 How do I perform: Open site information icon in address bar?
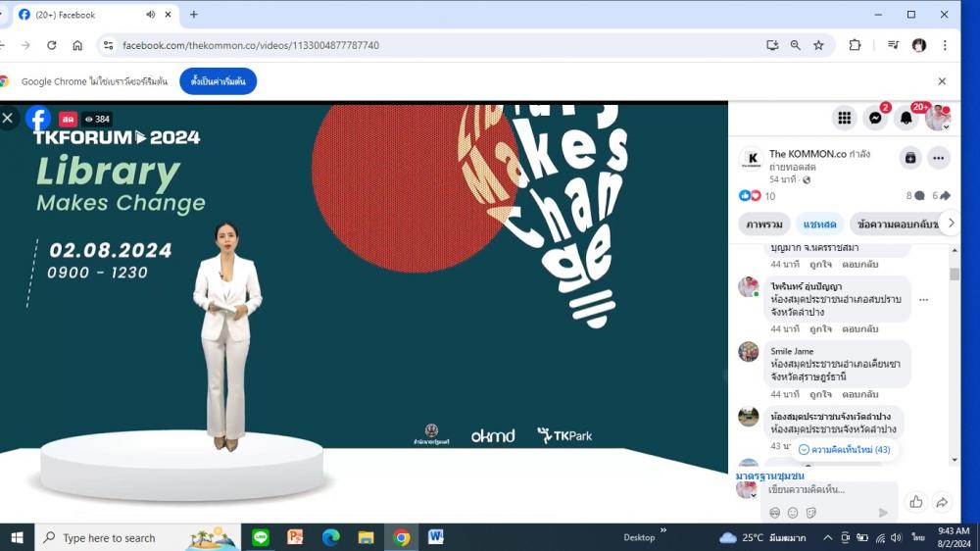click(x=108, y=45)
